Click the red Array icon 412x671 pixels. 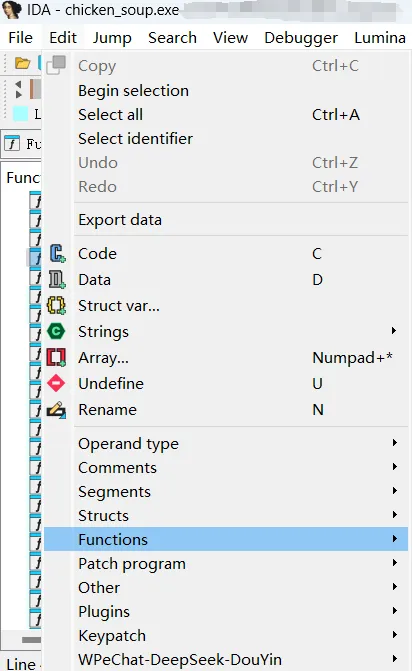[56, 357]
